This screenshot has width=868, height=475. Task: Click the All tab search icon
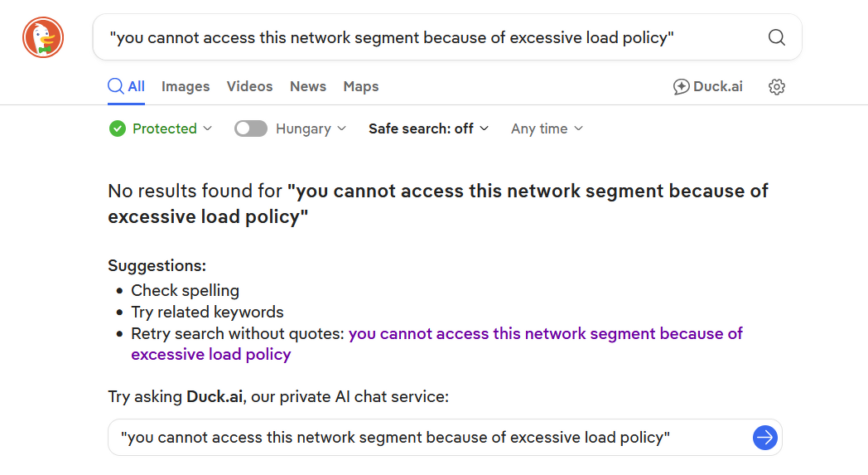coord(116,86)
